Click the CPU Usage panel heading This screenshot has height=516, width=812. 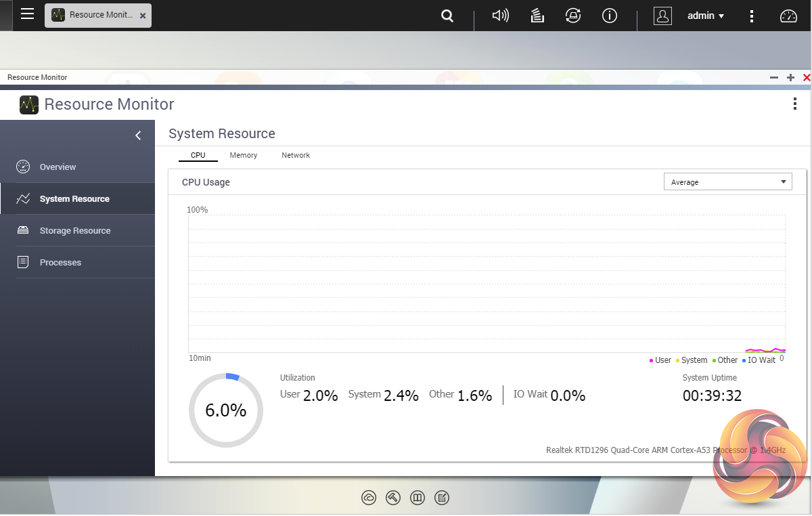point(206,182)
